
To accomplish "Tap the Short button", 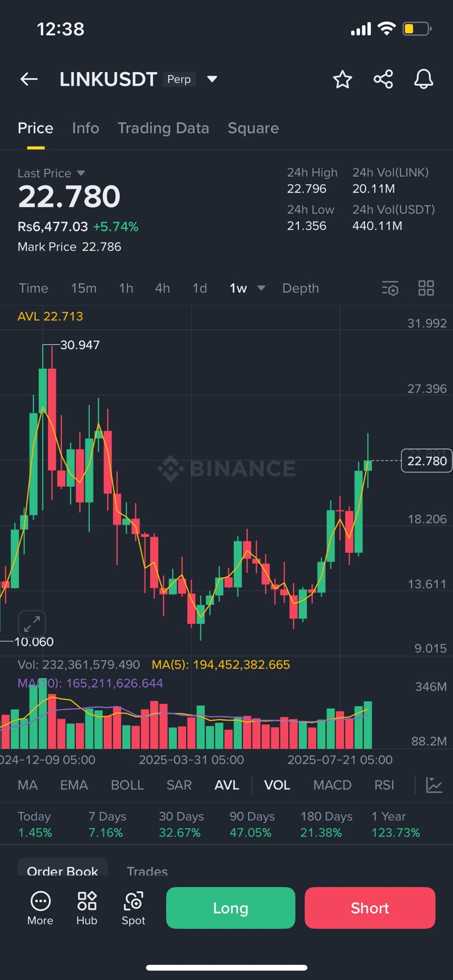I will tap(370, 908).
